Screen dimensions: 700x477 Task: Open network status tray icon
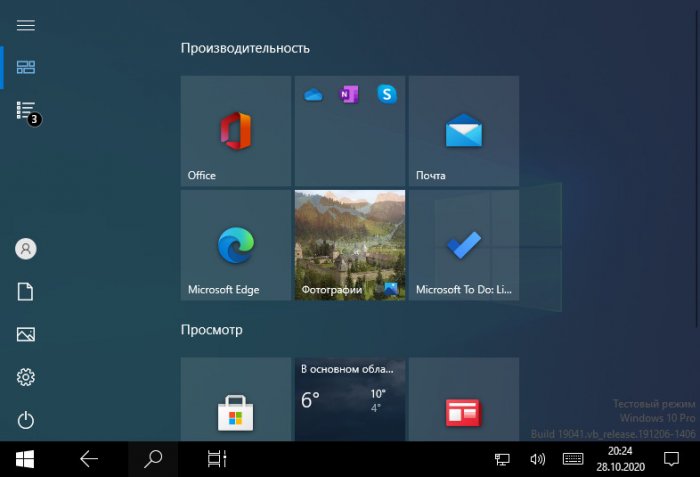(x=502, y=459)
